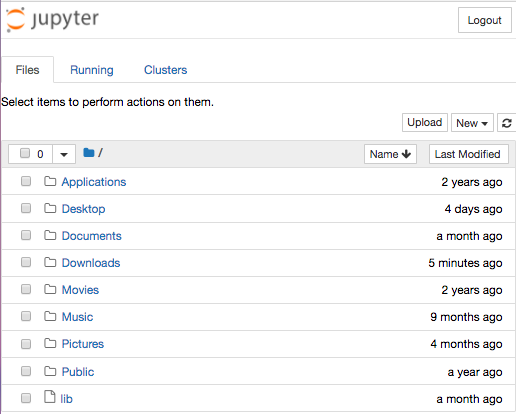Open the Clusters tab

click(x=165, y=70)
